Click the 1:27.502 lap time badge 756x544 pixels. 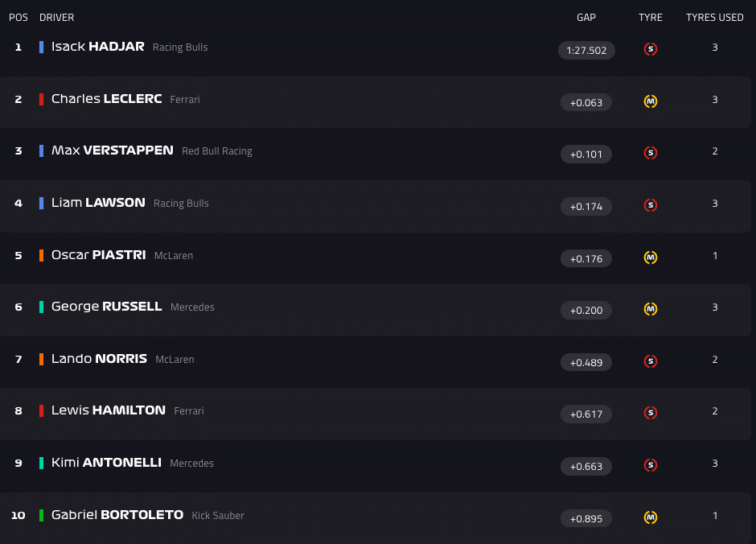point(586,50)
